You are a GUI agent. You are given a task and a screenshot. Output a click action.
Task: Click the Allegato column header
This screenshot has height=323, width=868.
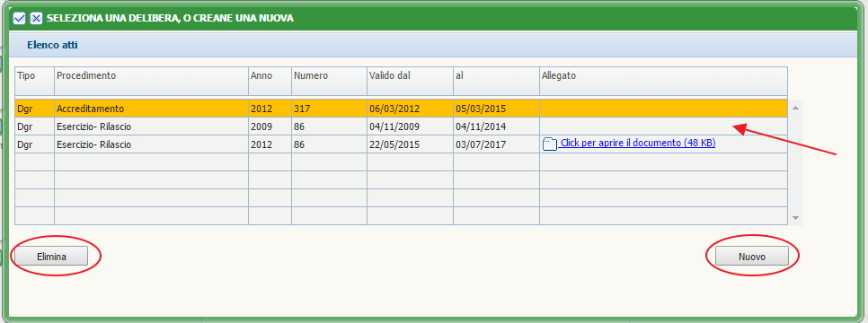point(663,82)
